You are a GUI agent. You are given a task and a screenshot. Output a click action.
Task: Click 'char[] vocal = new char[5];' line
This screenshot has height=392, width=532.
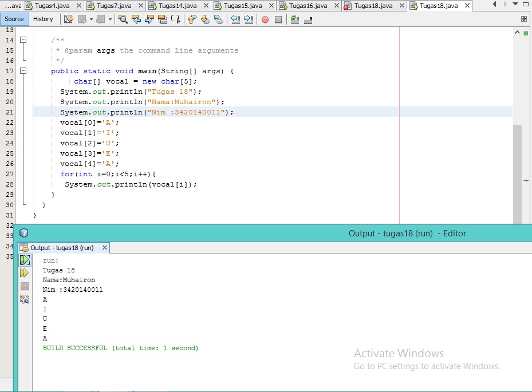click(135, 81)
